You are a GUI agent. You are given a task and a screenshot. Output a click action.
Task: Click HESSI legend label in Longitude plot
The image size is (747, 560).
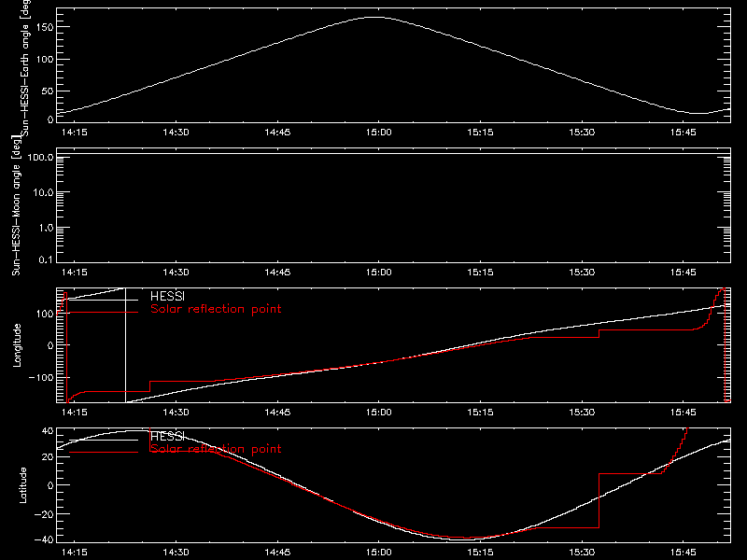(x=167, y=296)
